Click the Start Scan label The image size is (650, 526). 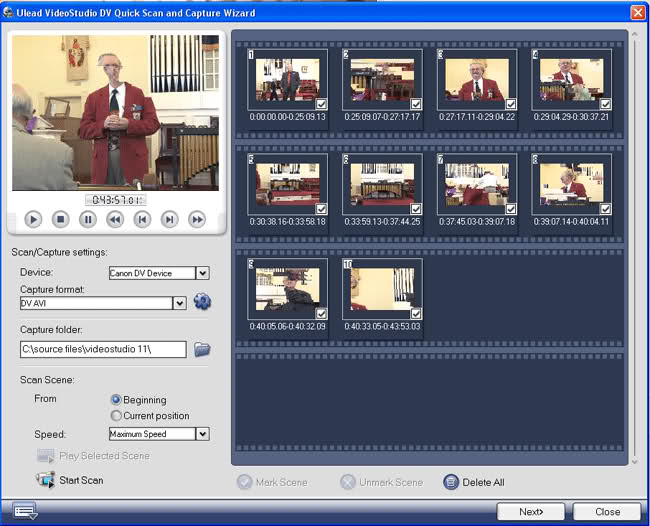pyautogui.click(x=81, y=480)
